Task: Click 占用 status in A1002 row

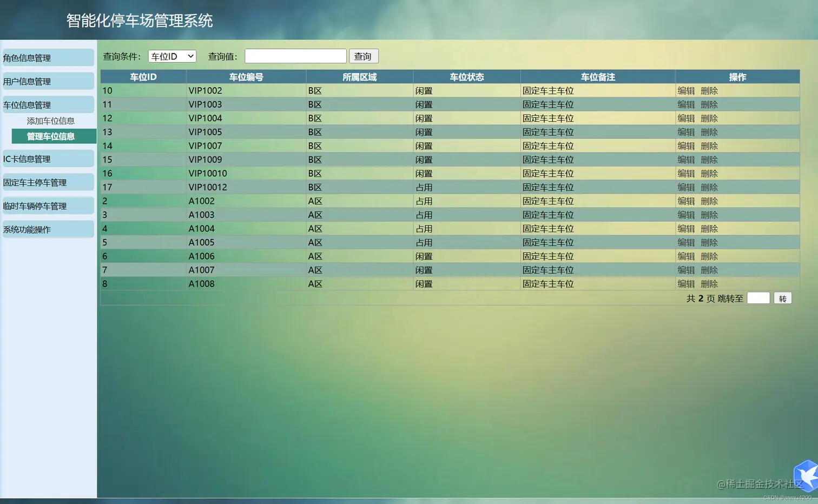Action: pyautogui.click(x=424, y=201)
